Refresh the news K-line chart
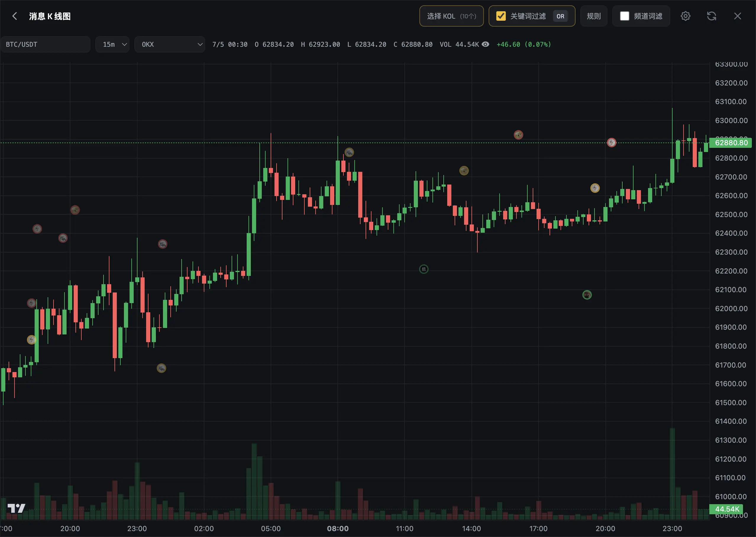Image resolution: width=756 pixels, height=537 pixels. point(711,16)
